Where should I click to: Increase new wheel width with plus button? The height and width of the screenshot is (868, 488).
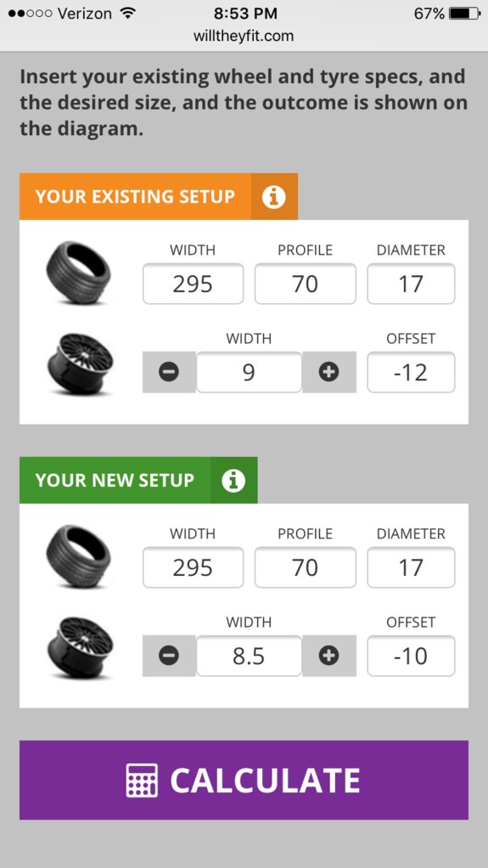click(x=329, y=656)
